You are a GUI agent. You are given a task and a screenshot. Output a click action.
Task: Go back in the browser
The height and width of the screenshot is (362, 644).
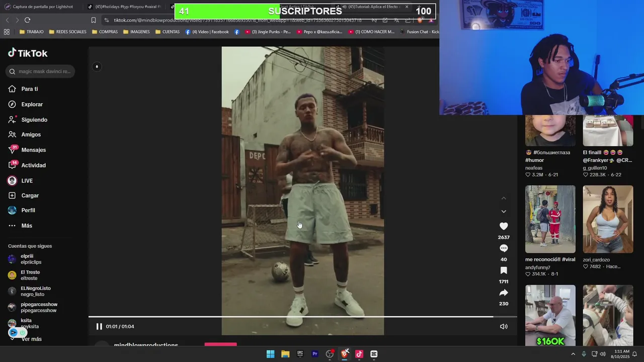tap(7, 20)
